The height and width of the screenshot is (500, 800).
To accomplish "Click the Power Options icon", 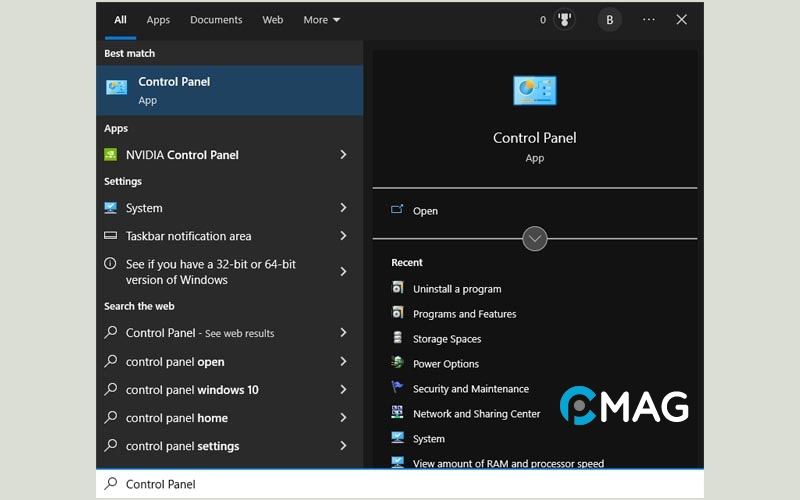I will pos(398,364).
